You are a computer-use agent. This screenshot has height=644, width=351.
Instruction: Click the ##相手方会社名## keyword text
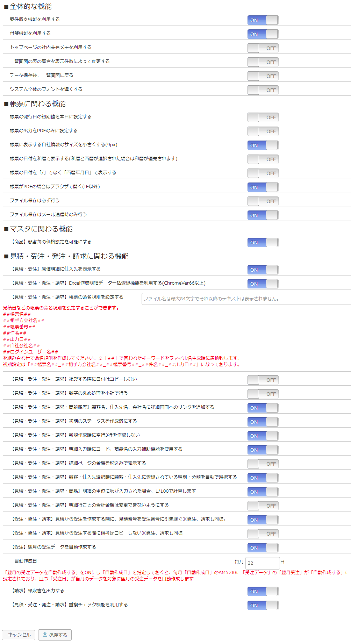point(24,321)
